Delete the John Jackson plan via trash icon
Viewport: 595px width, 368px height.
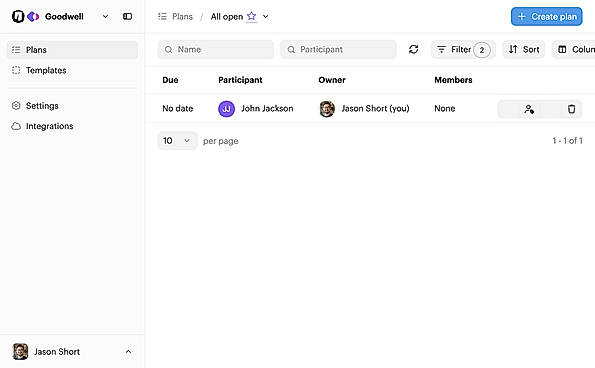point(571,109)
